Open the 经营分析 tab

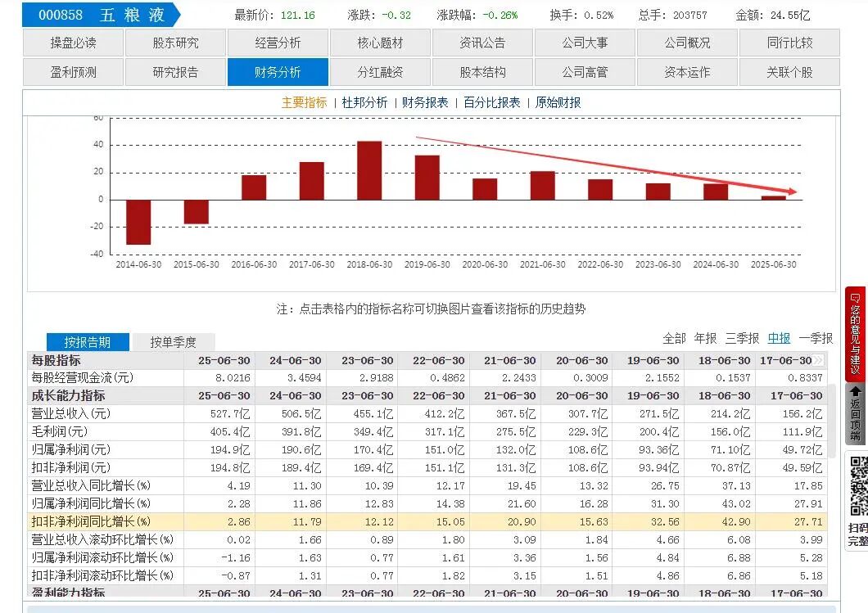click(278, 43)
